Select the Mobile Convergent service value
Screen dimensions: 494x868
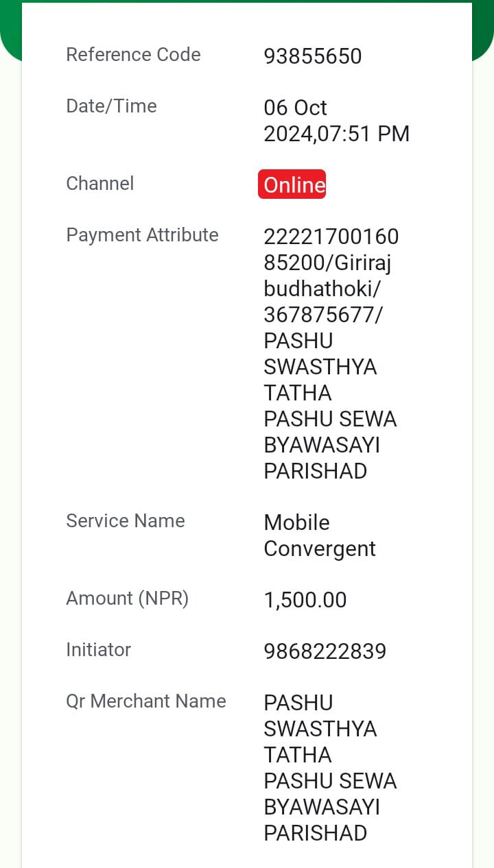320,535
